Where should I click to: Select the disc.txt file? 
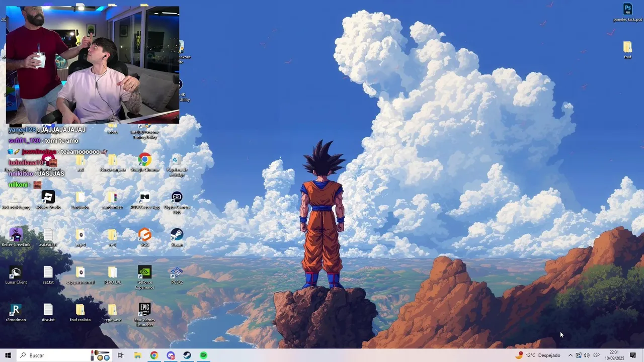click(x=48, y=312)
